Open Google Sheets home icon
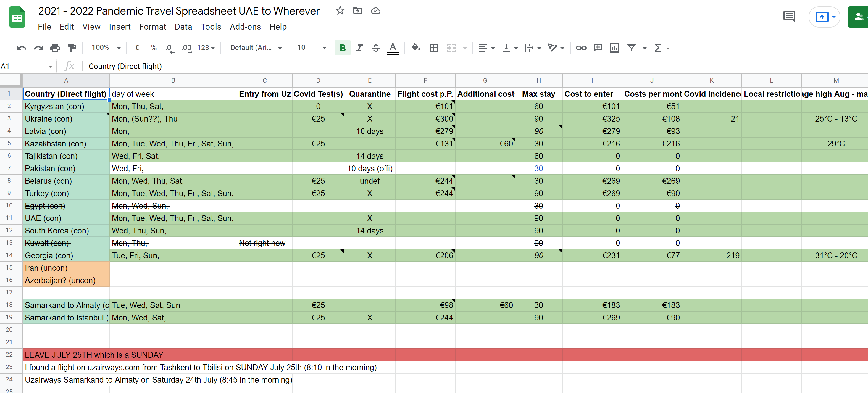The width and height of the screenshot is (868, 393). (17, 17)
